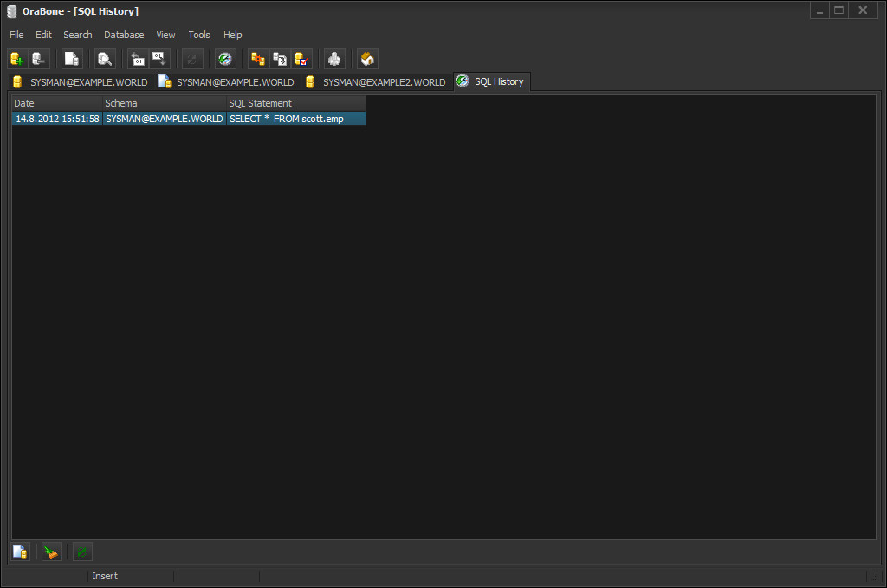Click the SELECT * FROM scott.emp statement cell
Viewport: 887px width, 588px height.
pos(296,119)
